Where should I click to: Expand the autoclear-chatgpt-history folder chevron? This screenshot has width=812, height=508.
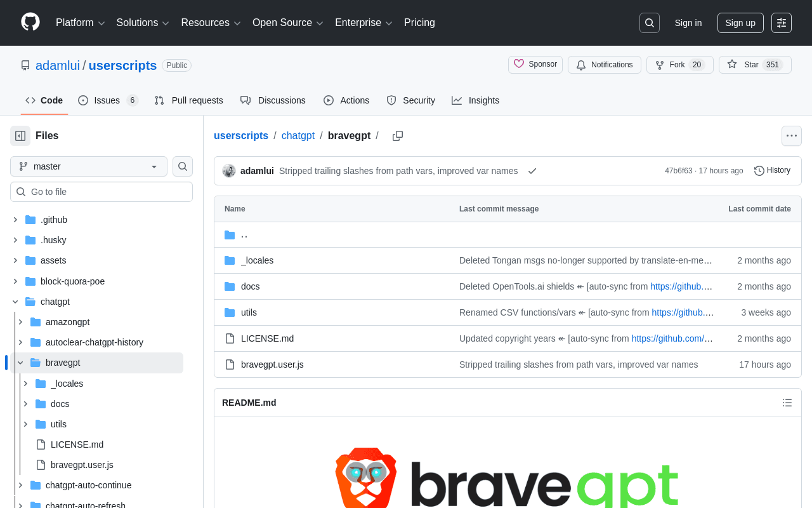(20, 342)
